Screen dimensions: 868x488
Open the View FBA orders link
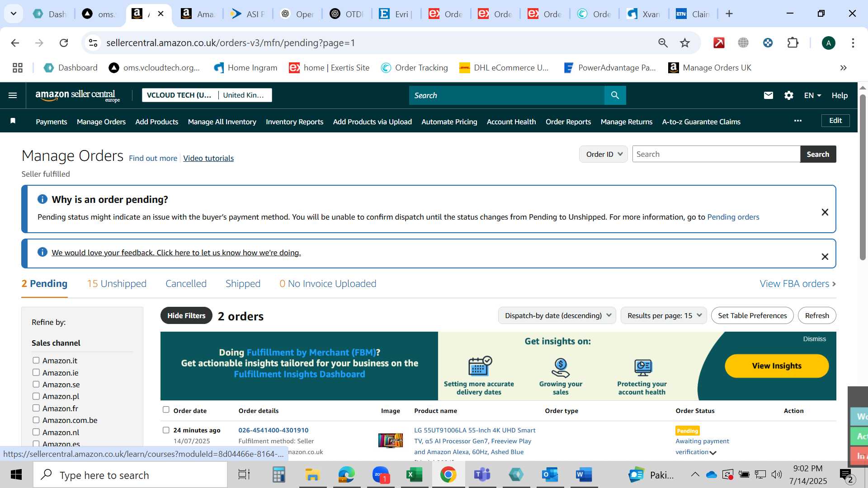tap(798, 283)
